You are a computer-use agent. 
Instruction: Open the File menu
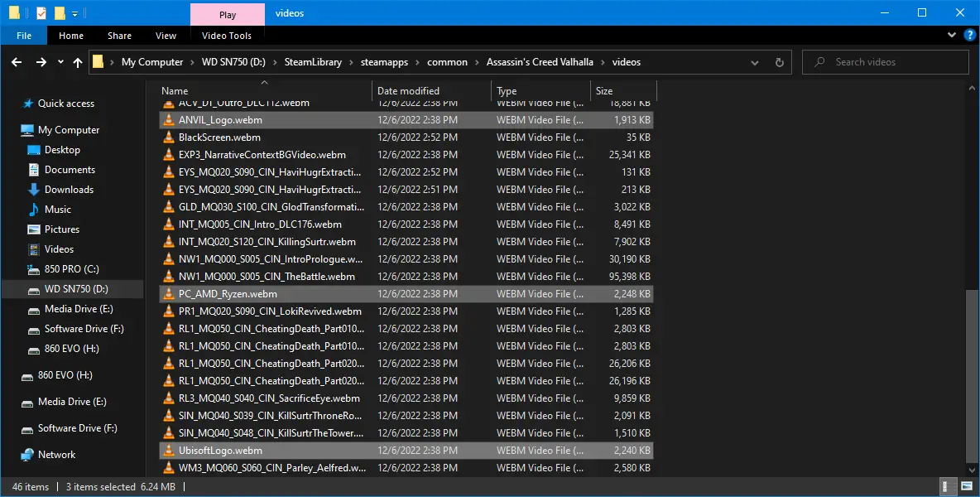point(24,36)
